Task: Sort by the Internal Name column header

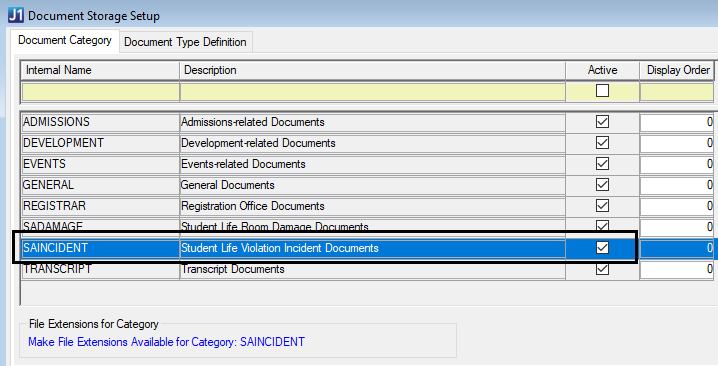Action: [100, 71]
